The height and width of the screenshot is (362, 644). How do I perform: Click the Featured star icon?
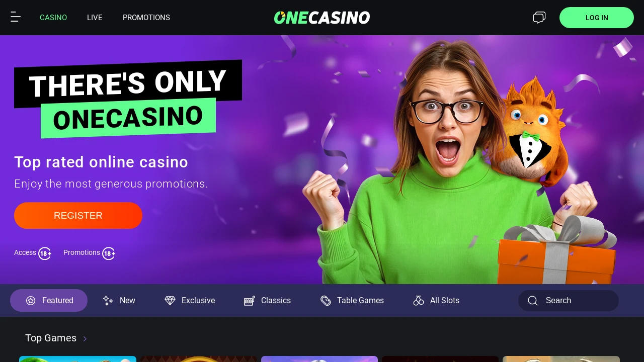point(31,301)
